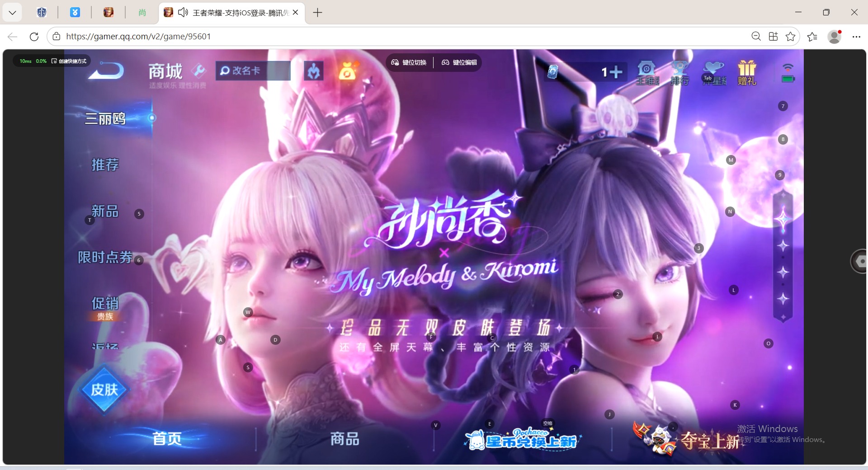Open the favorites list icon

pos(812,37)
